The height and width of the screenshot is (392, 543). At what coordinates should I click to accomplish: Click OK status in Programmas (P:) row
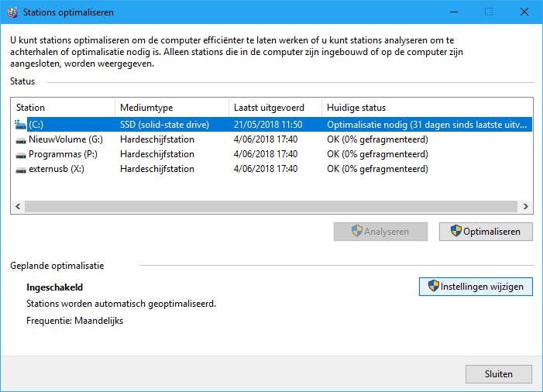coord(377,154)
